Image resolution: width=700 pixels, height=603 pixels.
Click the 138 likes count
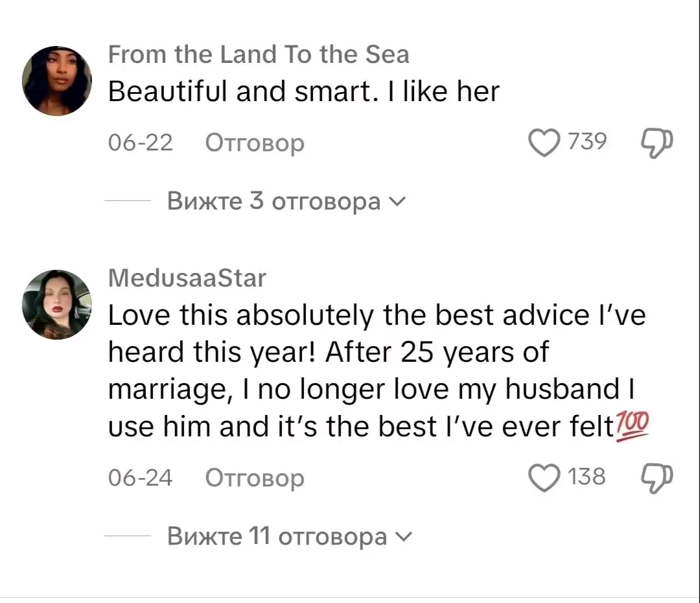click(x=587, y=477)
